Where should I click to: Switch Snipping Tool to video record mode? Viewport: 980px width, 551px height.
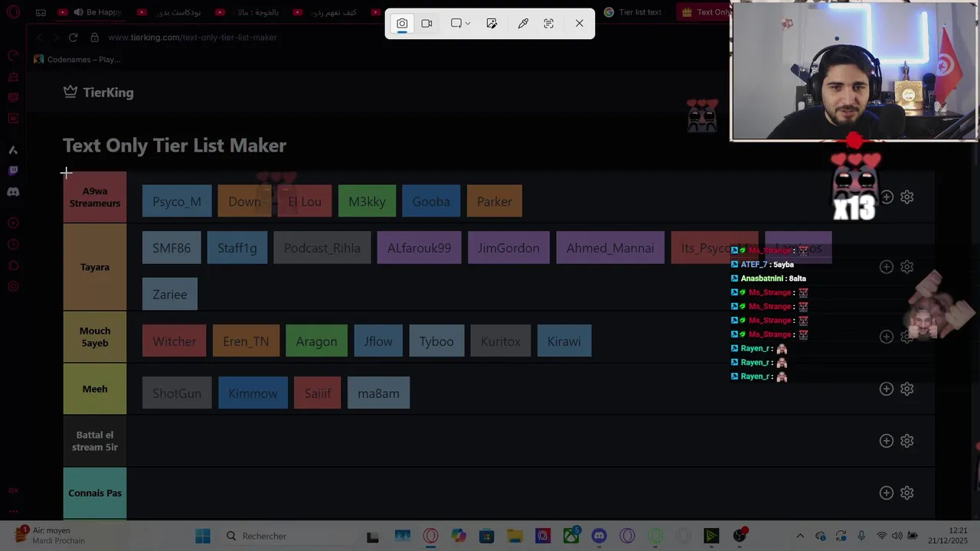click(426, 24)
